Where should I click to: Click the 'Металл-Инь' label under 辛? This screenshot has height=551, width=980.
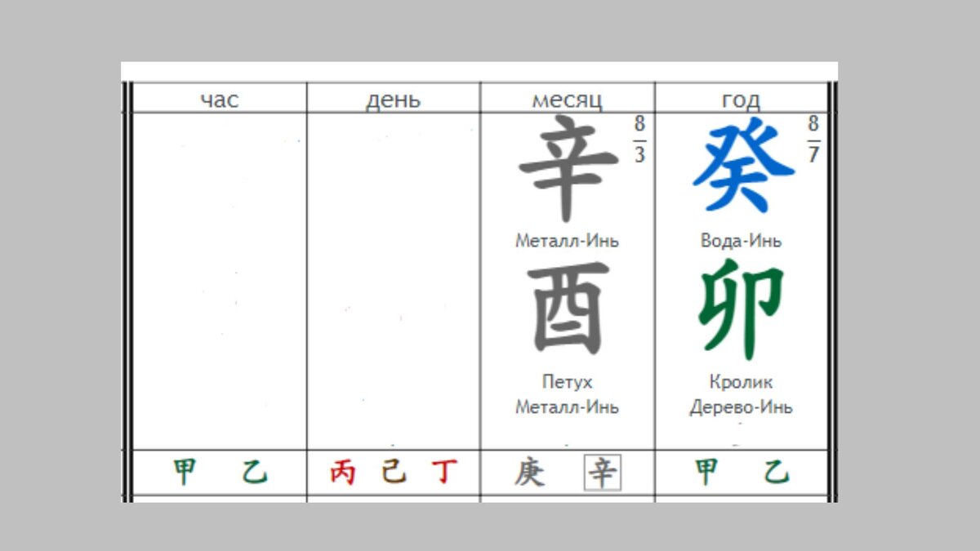(567, 241)
